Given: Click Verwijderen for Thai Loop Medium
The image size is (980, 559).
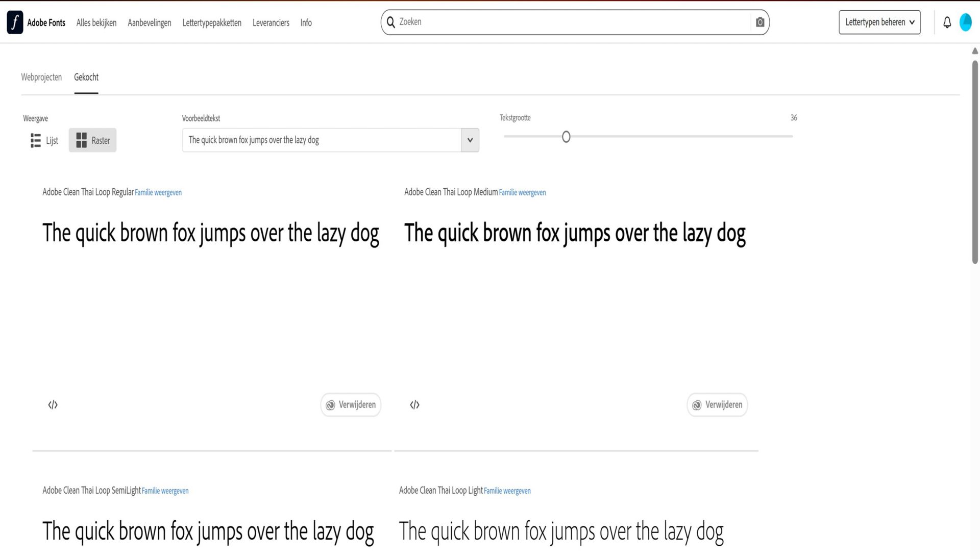Looking at the screenshot, I should click(717, 405).
